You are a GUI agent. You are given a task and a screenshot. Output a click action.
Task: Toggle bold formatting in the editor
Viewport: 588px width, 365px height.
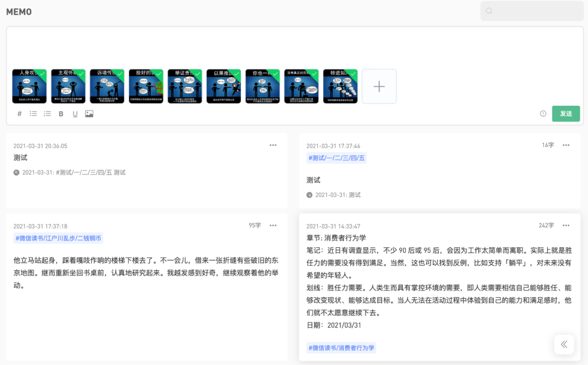(61, 114)
